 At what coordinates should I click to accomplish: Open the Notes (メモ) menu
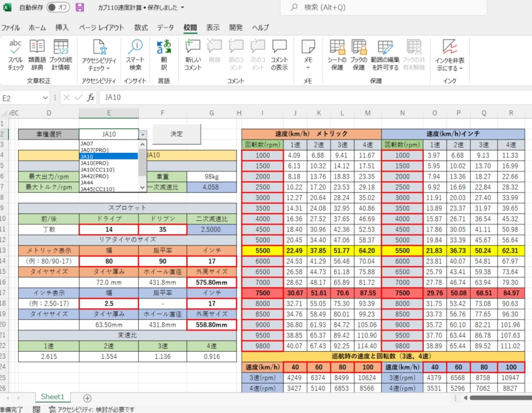[x=308, y=55]
